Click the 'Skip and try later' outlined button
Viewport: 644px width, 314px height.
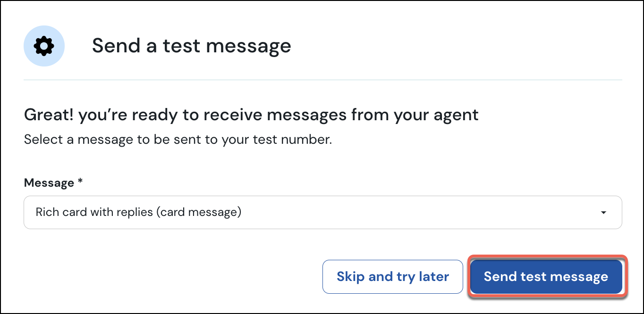(392, 277)
